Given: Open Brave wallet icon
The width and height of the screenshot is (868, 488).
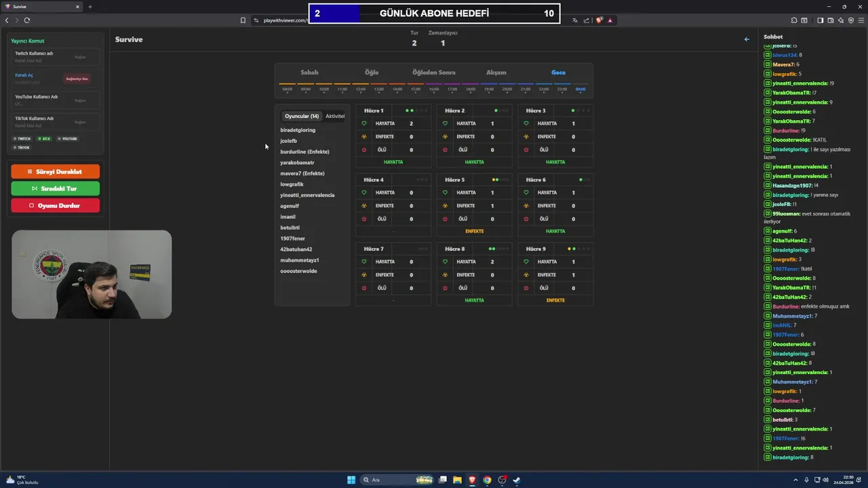Looking at the screenshot, I should coord(831,20).
